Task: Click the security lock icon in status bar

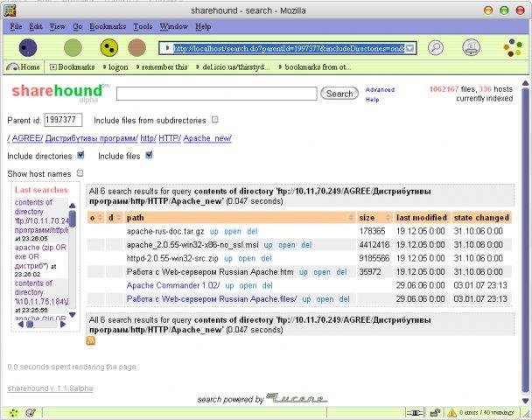Action: pos(435,413)
